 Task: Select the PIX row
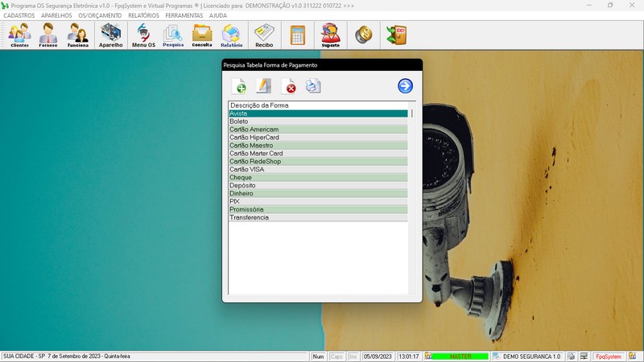point(318,202)
